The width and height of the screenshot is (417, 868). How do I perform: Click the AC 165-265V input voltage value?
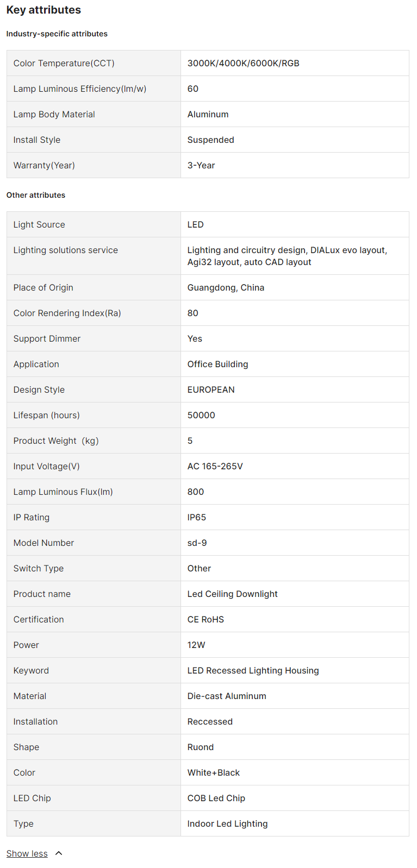[215, 466]
